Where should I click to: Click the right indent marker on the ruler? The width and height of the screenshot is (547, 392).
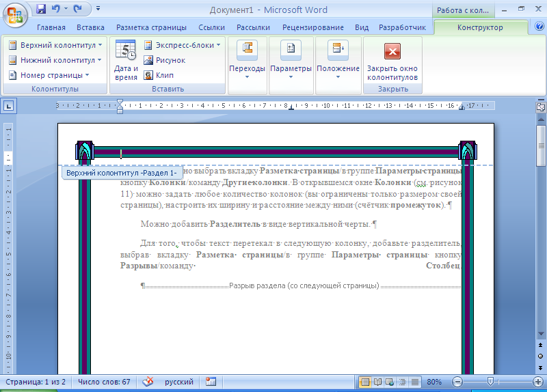pyautogui.click(x=462, y=107)
